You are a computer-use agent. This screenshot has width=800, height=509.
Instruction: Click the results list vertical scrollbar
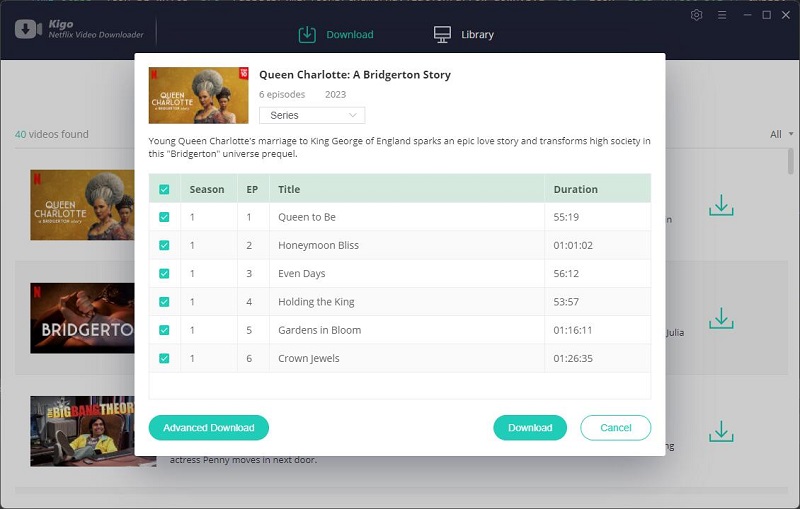pyautogui.click(x=790, y=161)
